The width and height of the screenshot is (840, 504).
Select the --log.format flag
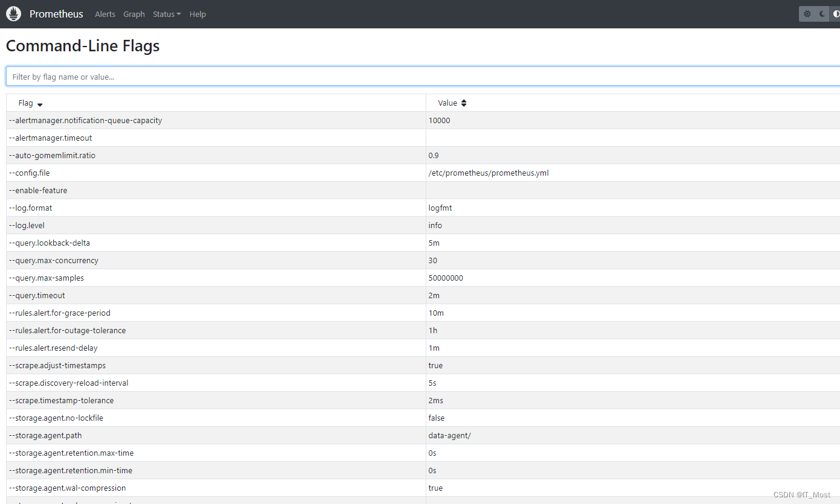[x=31, y=208]
